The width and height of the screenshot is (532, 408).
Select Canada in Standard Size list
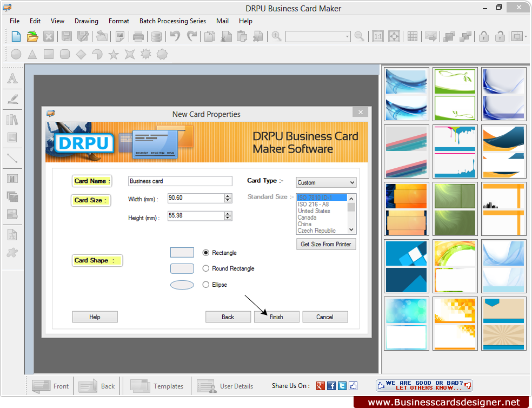307,218
